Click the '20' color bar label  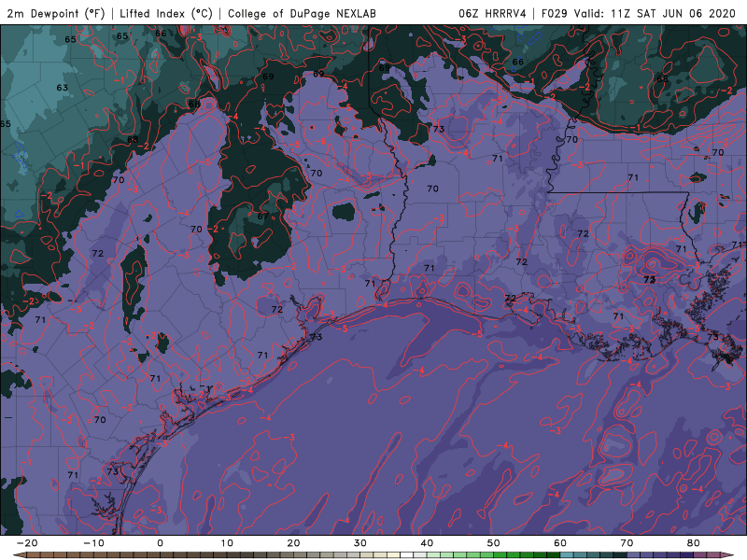(293, 543)
